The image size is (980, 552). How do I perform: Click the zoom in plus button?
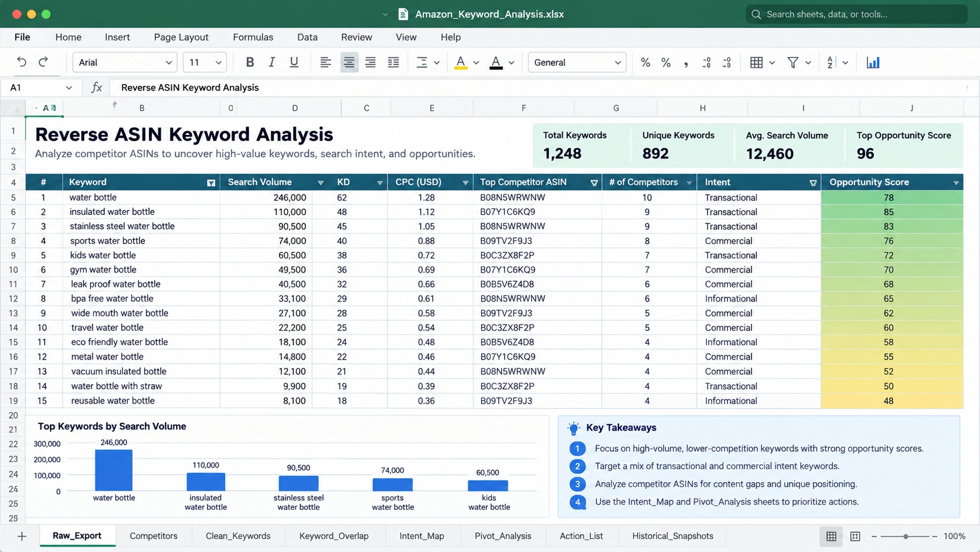[934, 536]
